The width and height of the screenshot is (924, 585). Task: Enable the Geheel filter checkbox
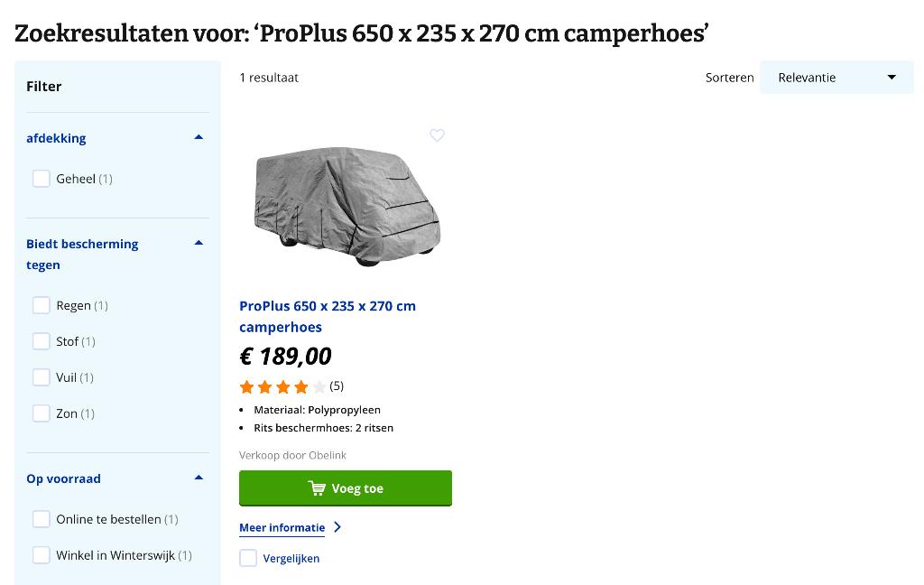tap(42, 179)
